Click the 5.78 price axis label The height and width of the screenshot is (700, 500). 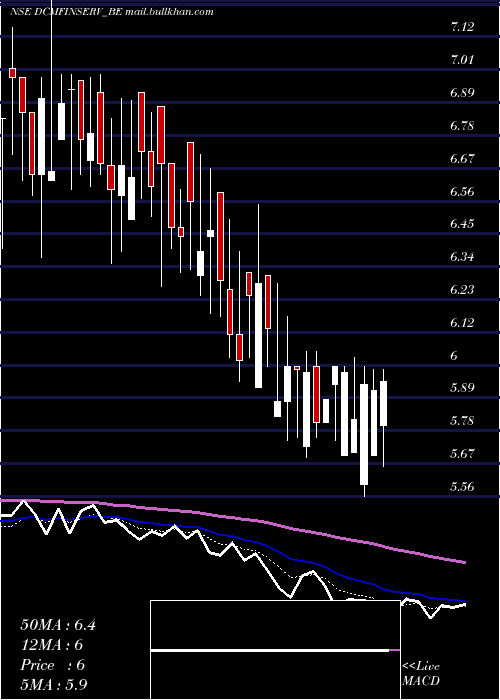[462, 421]
